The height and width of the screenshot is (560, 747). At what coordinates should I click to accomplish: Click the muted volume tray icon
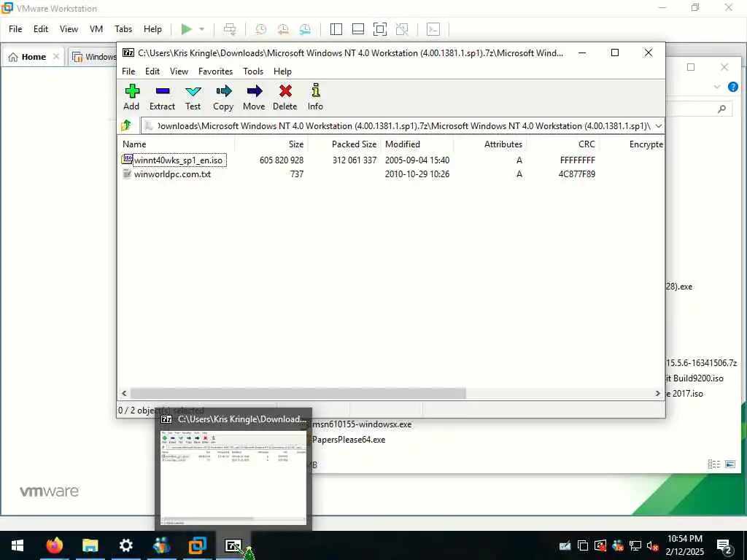click(x=653, y=545)
